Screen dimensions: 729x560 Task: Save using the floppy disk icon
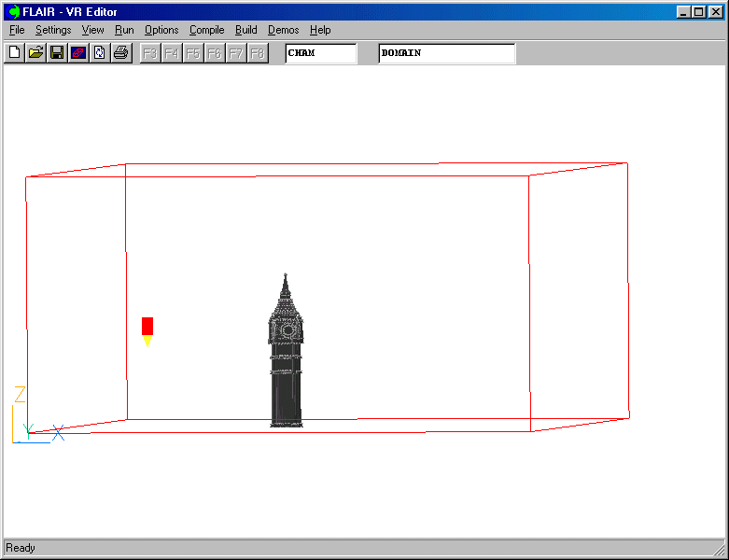tap(57, 53)
